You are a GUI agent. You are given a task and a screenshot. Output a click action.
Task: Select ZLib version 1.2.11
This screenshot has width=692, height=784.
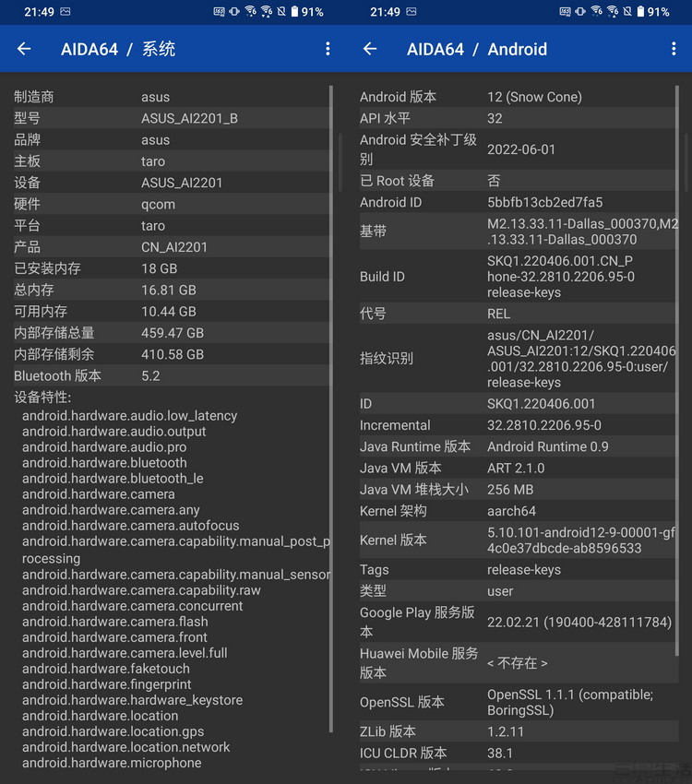pos(506,731)
